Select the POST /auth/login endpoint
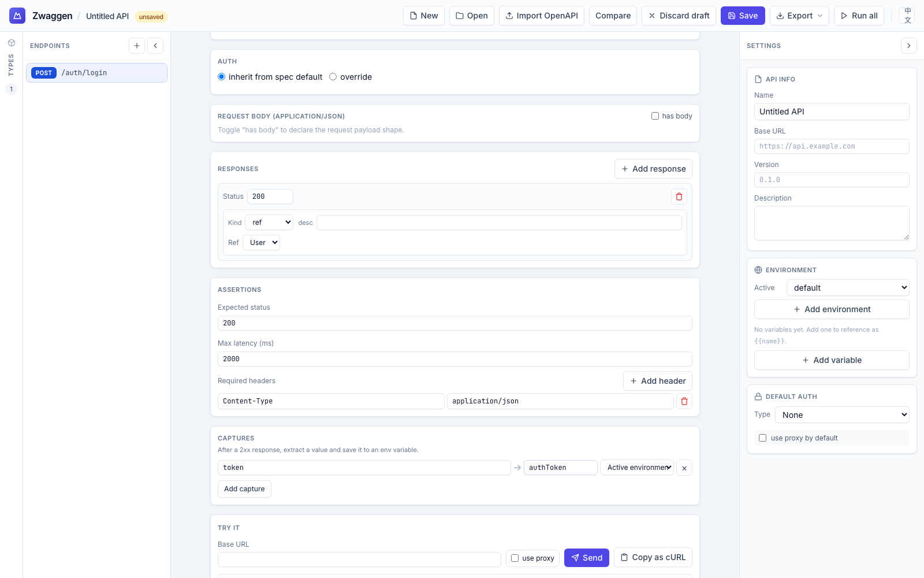 point(96,73)
